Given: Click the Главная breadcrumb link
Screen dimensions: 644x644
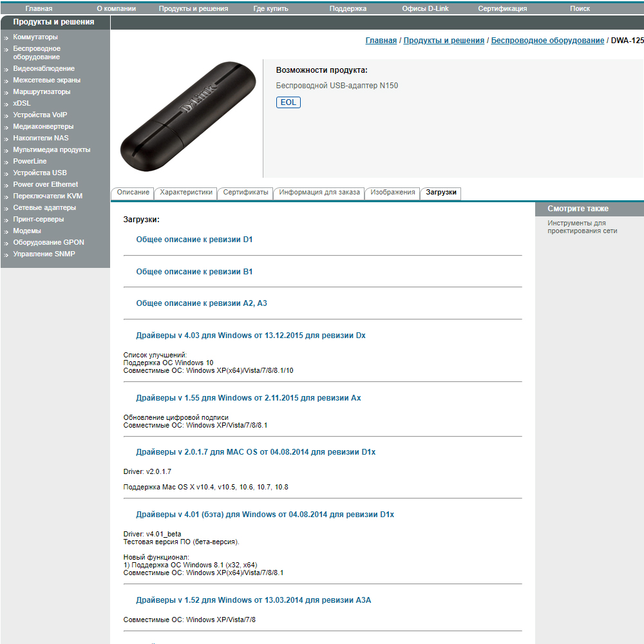Looking at the screenshot, I should point(381,40).
